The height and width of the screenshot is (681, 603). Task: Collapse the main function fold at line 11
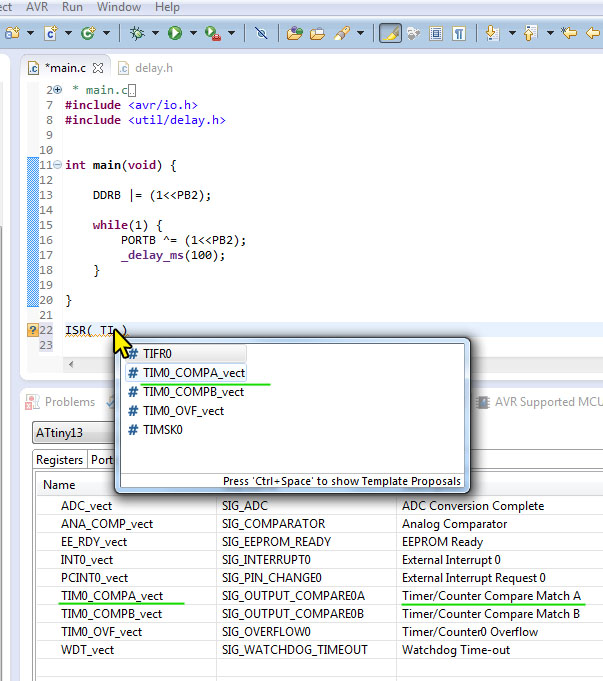tap(56, 165)
